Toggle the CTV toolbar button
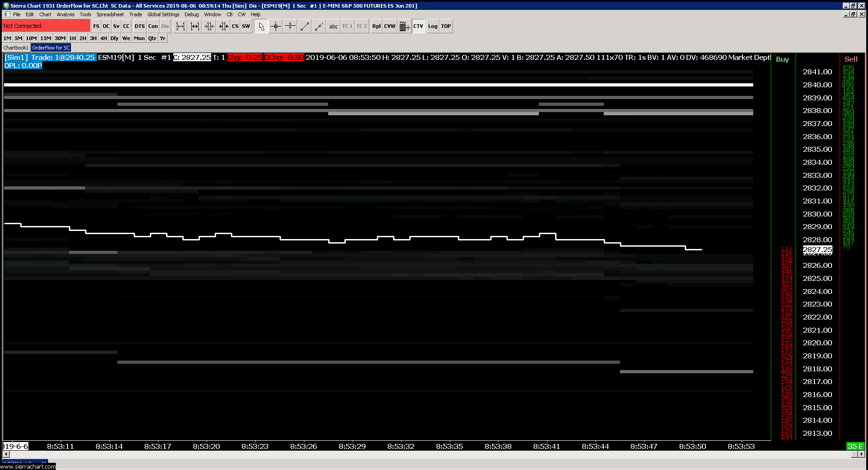Screen dimensions: 868x470 point(418,26)
